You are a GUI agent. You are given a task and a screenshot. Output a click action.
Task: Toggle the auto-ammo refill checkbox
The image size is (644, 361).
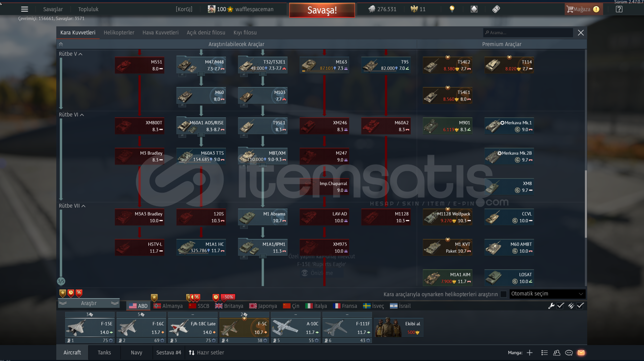point(580,306)
